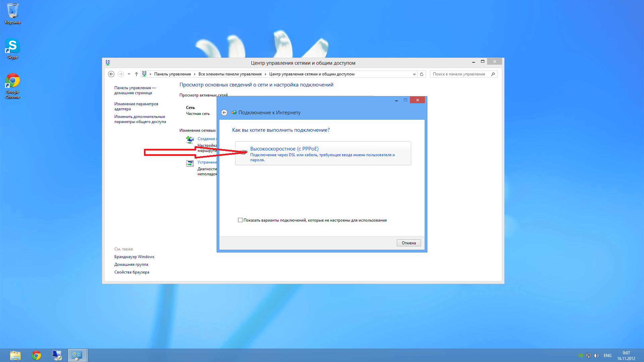Click the 'Сеть' network name

coord(191,108)
